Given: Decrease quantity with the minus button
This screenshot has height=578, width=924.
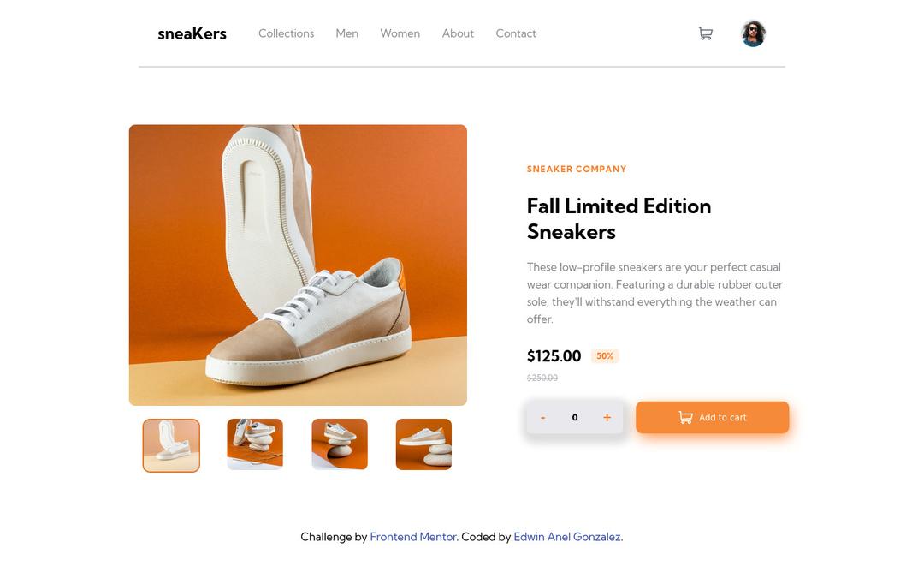Looking at the screenshot, I should pyautogui.click(x=543, y=418).
